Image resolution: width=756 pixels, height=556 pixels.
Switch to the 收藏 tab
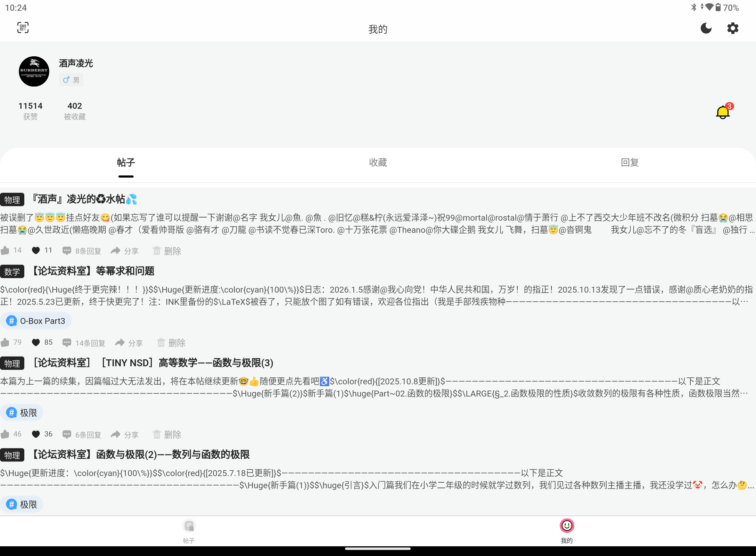377,163
